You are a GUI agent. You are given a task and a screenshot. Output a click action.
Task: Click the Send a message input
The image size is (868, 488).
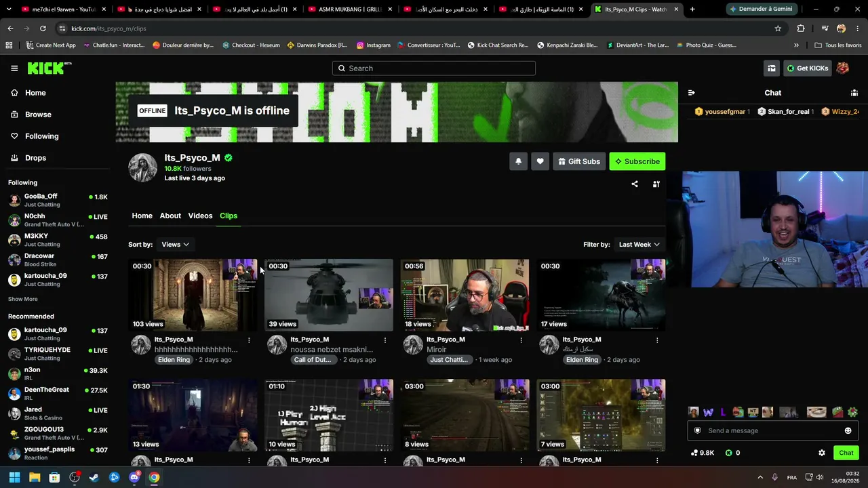pos(772,430)
